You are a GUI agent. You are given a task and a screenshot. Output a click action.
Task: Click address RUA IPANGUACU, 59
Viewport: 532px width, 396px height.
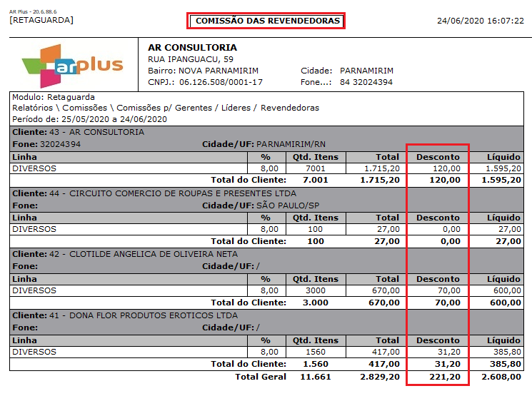tap(191, 59)
